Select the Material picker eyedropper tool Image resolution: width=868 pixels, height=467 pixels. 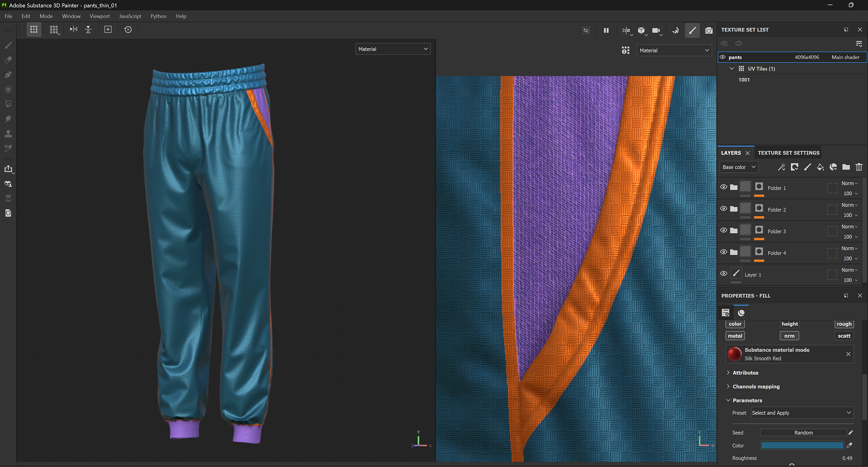(8, 148)
